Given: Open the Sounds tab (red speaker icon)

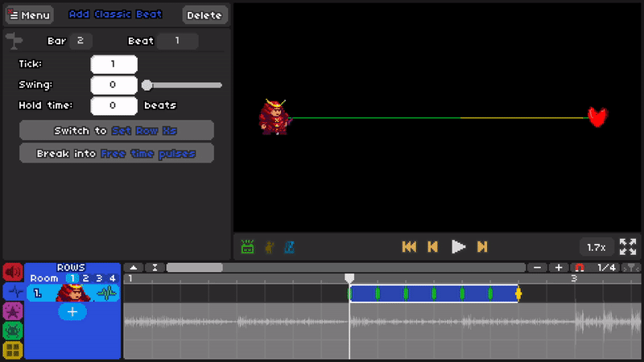Looking at the screenshot, I should 13,273.
